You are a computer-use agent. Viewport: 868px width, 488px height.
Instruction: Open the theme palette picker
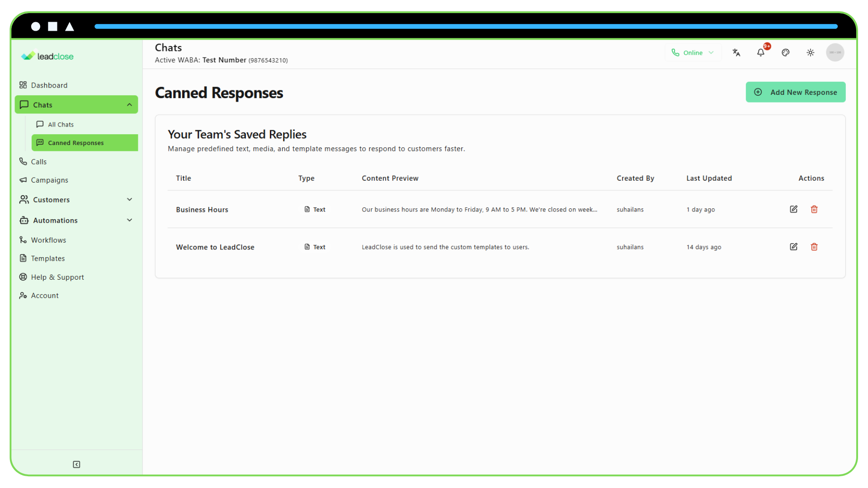(x=786, y=52)
